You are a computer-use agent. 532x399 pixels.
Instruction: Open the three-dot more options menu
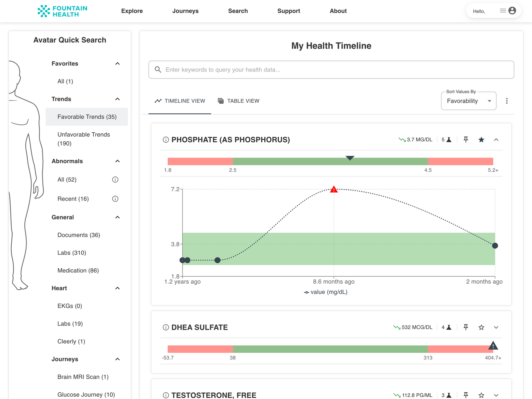point(507,101)
